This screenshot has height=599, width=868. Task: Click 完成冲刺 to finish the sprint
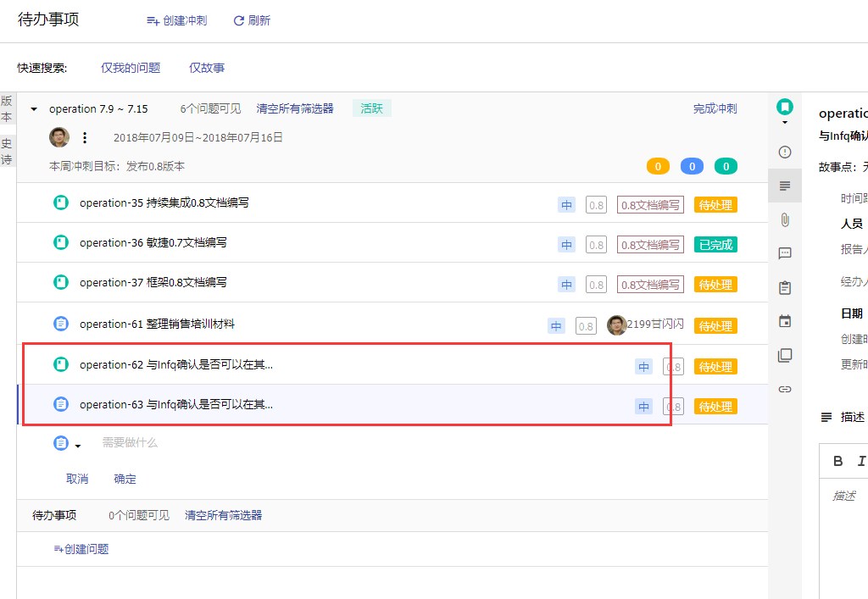click(715, 108)
